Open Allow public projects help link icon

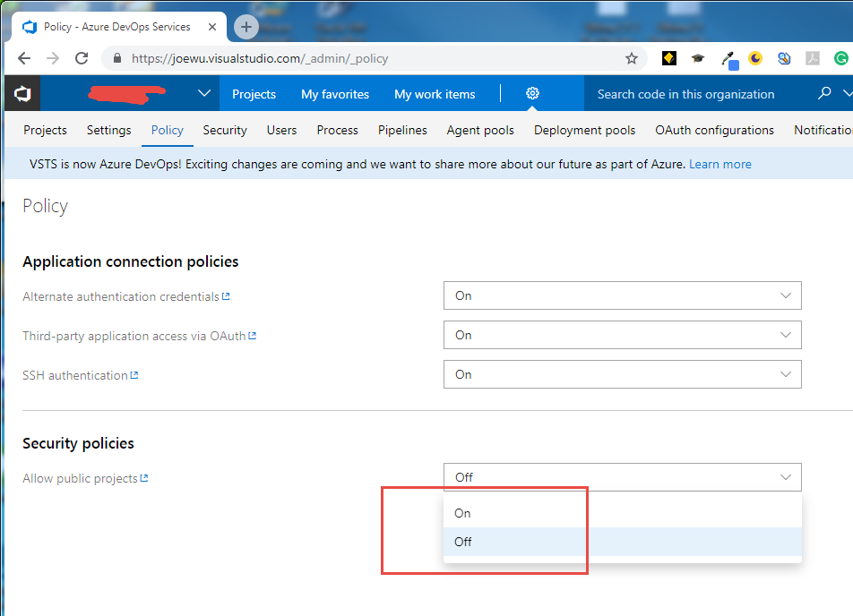pyautogui.click(x=144, y=478)
